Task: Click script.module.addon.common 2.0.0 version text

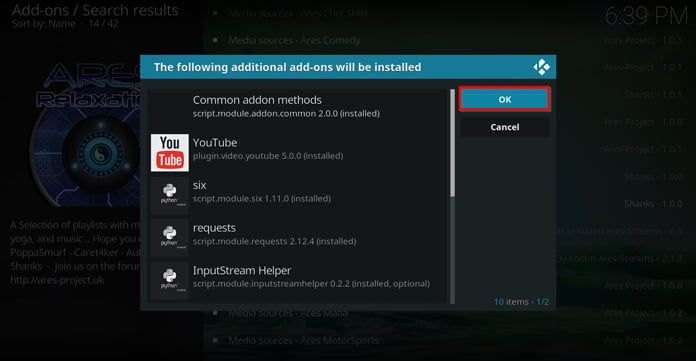Action: [x=286, y=114]
